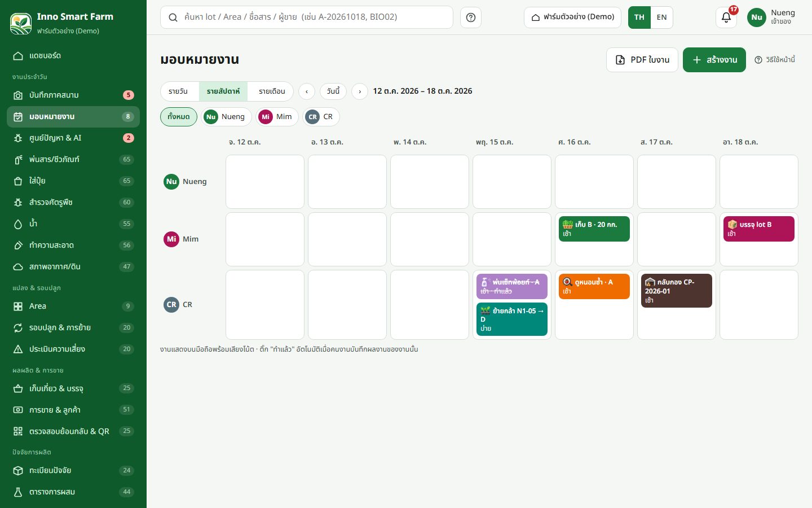Click the Inno Smart Farm logo
The width and height of the screenshot is (812, 508).
point(21,24)
